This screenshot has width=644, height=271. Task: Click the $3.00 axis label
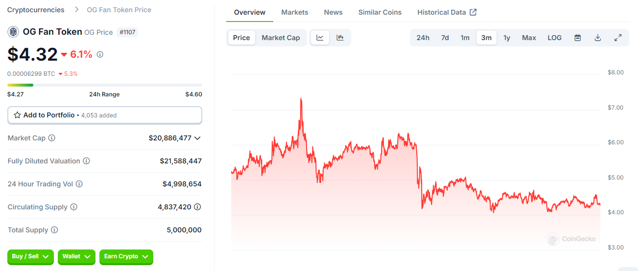[616, 248]
